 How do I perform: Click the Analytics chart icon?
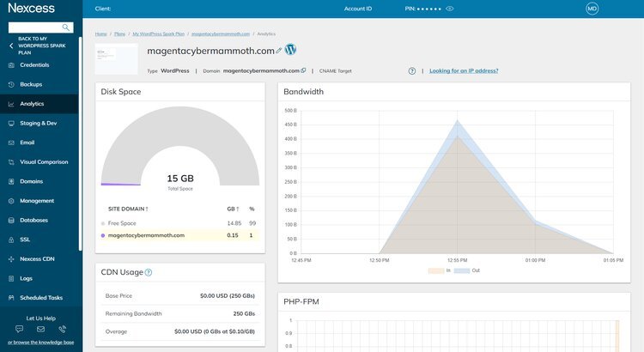(11, 104)
